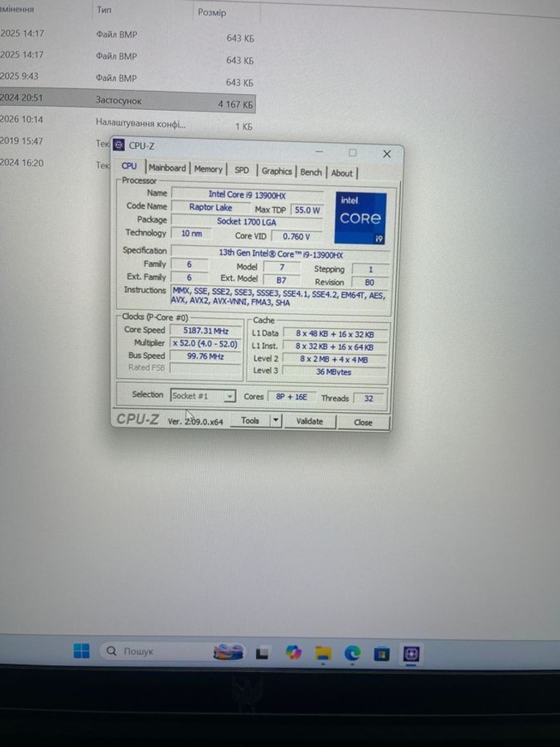
Task: Click the Specification field 13th Gen Intel Core
Action: tap(281, 254)
